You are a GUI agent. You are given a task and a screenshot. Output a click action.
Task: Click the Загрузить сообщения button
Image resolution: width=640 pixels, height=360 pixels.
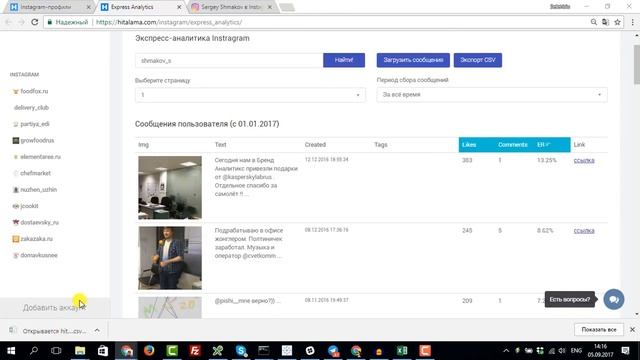(x=413, y=60)
